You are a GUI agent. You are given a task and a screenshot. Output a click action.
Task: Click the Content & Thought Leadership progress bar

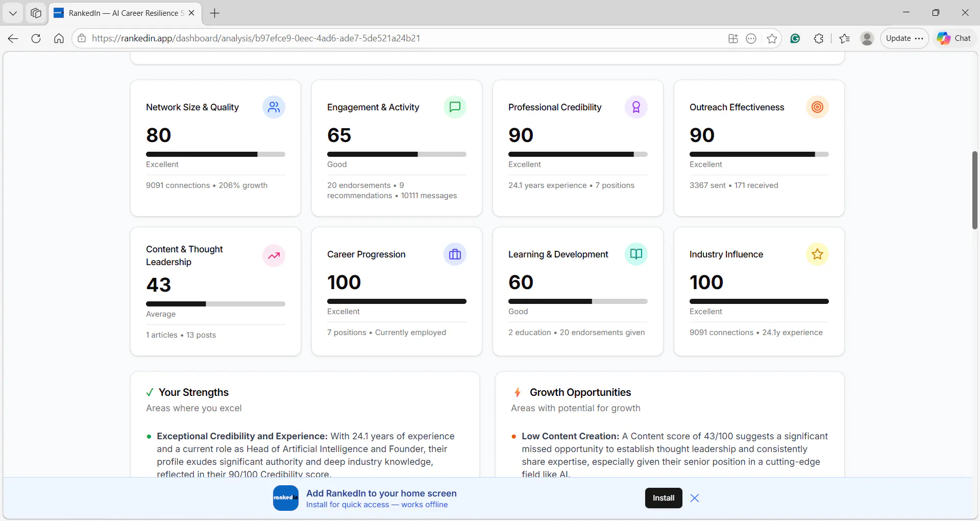tap(215, 304)
